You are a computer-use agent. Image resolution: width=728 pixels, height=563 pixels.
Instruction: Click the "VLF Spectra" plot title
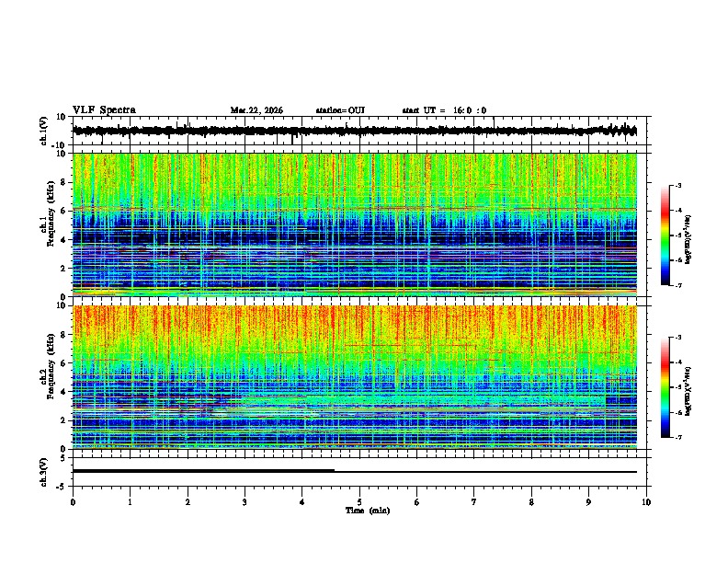(x=104, y=109)
